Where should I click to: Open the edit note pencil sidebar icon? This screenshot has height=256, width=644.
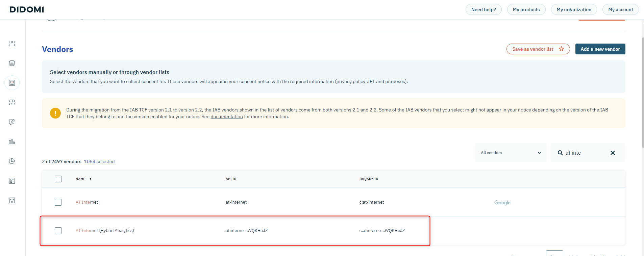(12, 122)
